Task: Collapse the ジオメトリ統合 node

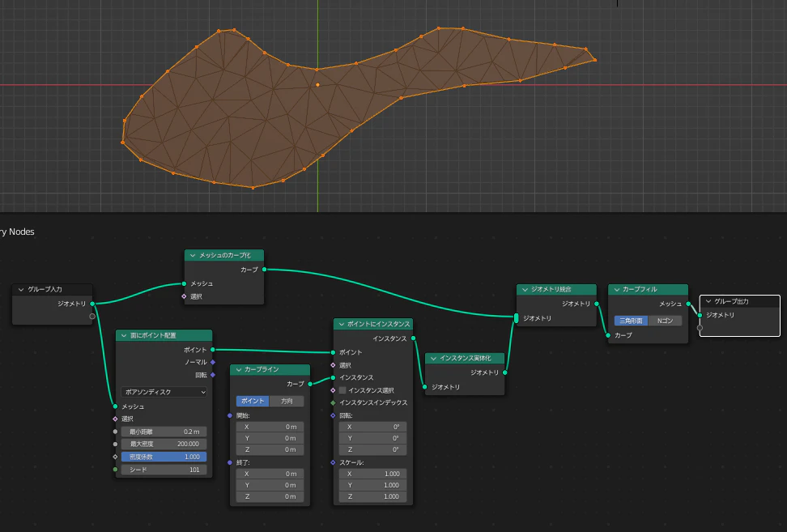Action: tap(524, 289)
